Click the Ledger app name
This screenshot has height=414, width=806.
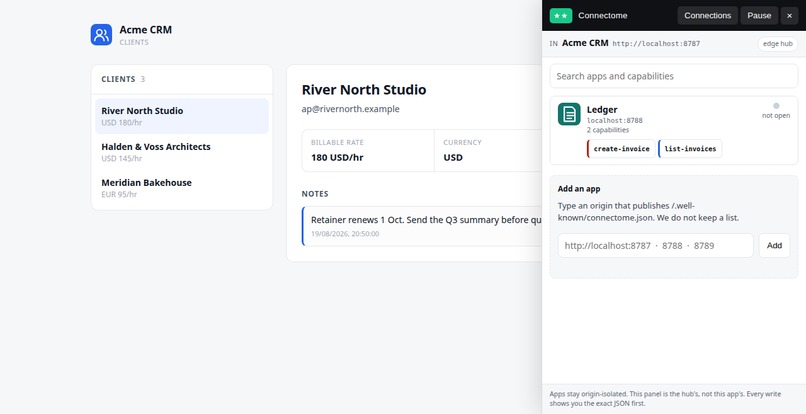pos(602,110)
